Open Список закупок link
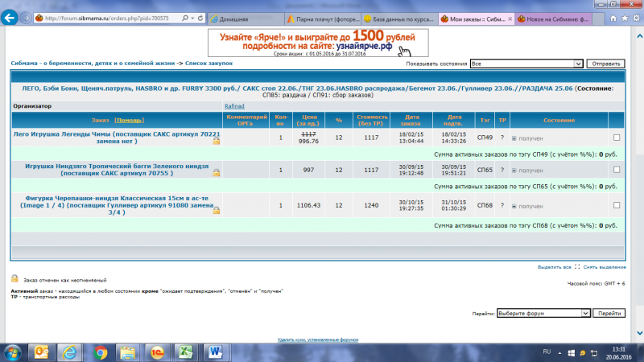This screenshot has height=362, width=644. tap(208, 64)
